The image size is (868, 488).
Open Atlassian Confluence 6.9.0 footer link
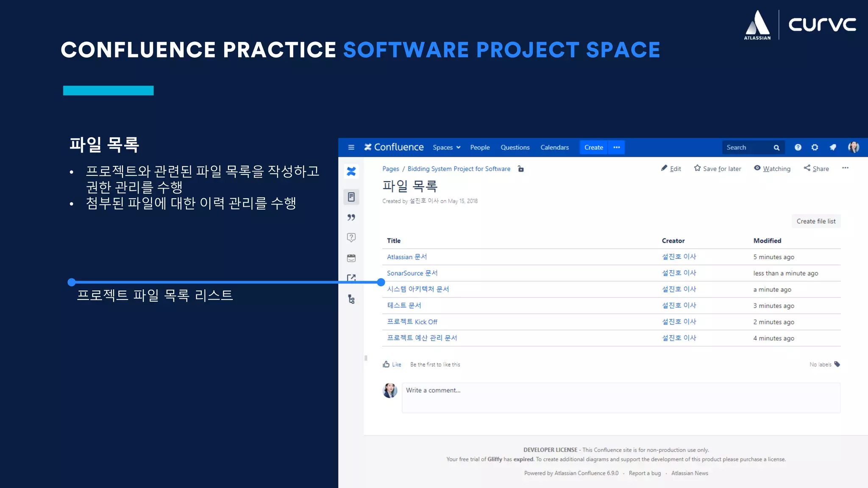[x=586, y=473]
